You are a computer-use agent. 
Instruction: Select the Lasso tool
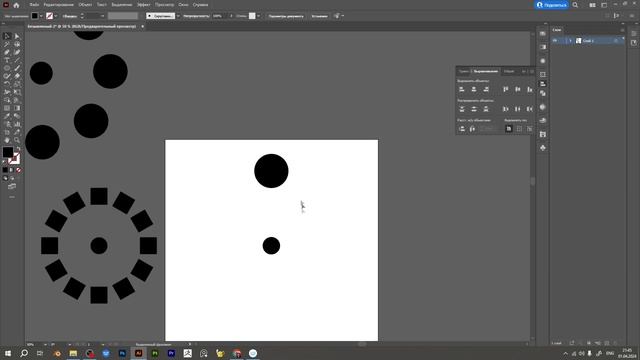(17, 44)
